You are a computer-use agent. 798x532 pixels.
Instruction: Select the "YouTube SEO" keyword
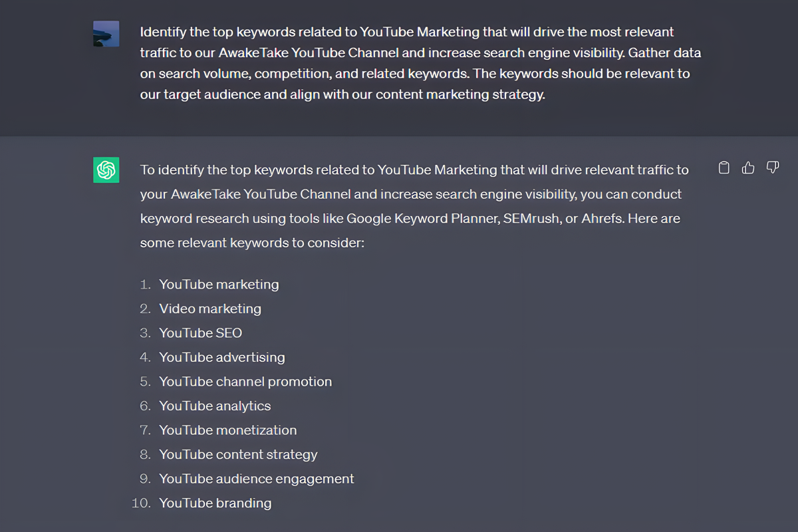[200, 333]
